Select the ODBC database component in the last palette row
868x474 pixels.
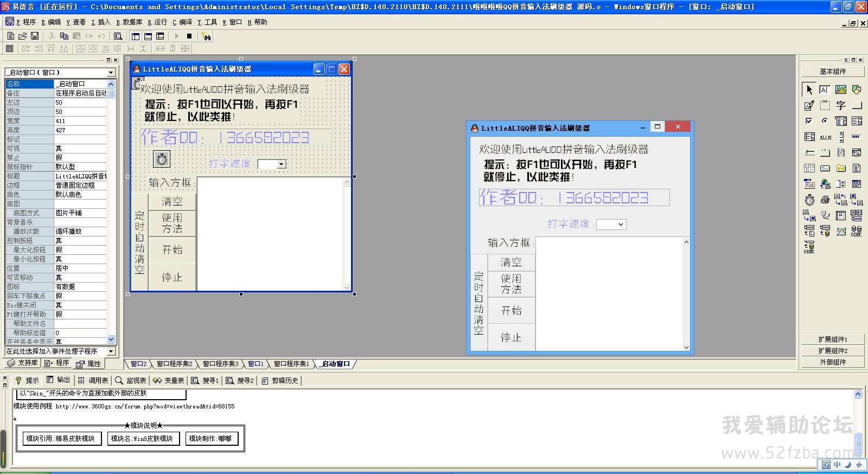click(809, 247)
